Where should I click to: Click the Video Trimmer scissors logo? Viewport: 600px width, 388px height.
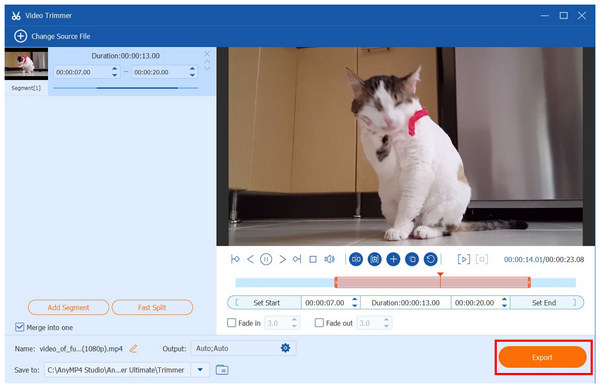tap(16, 16)
